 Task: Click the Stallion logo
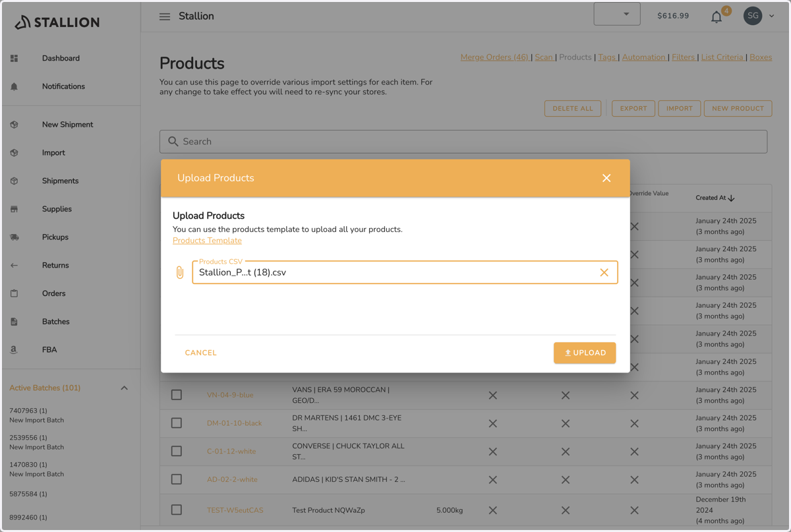point(57,22)
